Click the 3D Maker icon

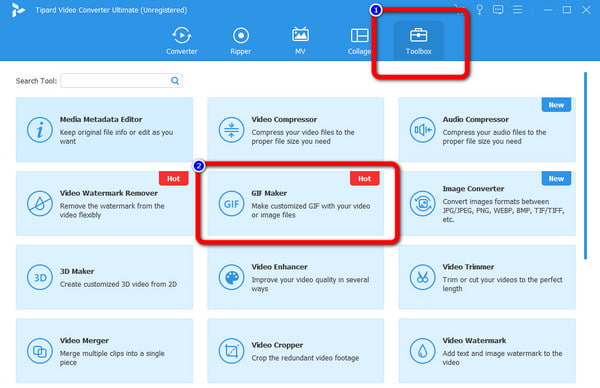pyautogui.click(x=39, y=277)
